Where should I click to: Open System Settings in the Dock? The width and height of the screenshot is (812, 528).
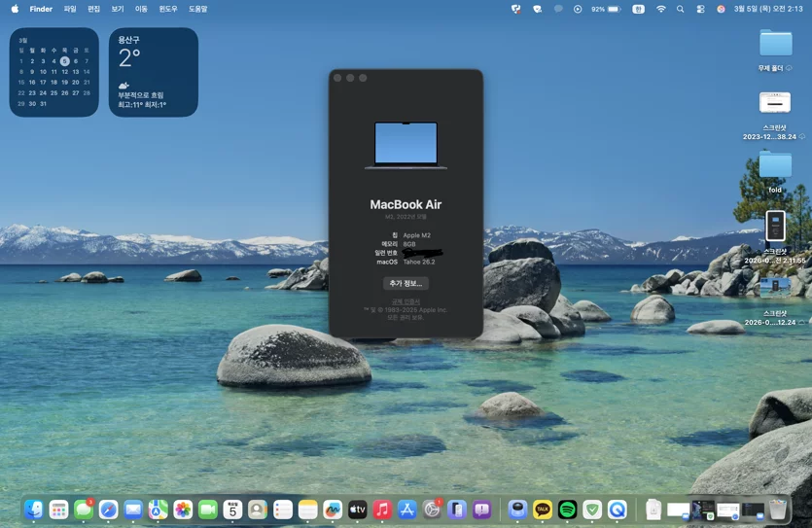(432, 510)
